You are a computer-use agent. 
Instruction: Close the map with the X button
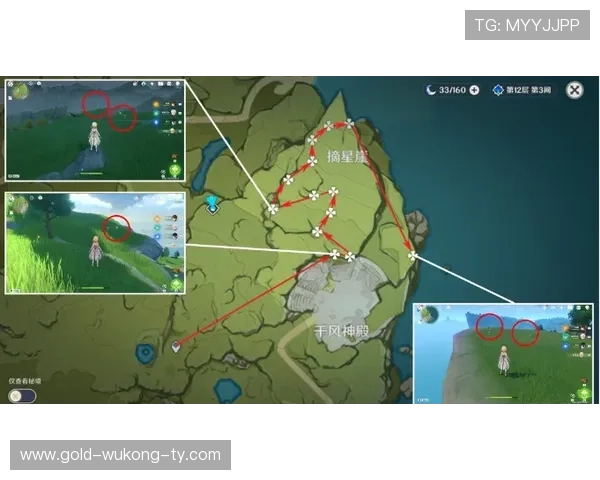(x=574, y=90)
